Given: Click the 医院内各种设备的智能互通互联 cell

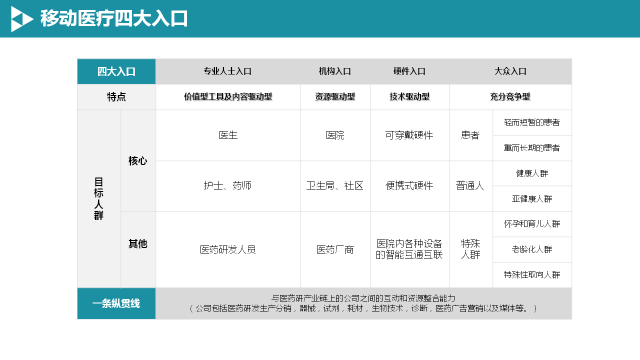Looking at the screenshot, I should click(x=410, y=249).
